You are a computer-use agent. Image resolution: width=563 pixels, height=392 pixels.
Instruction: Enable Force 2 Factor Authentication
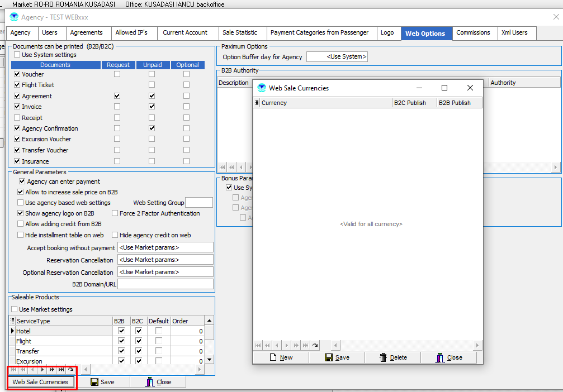pos(115,213)
